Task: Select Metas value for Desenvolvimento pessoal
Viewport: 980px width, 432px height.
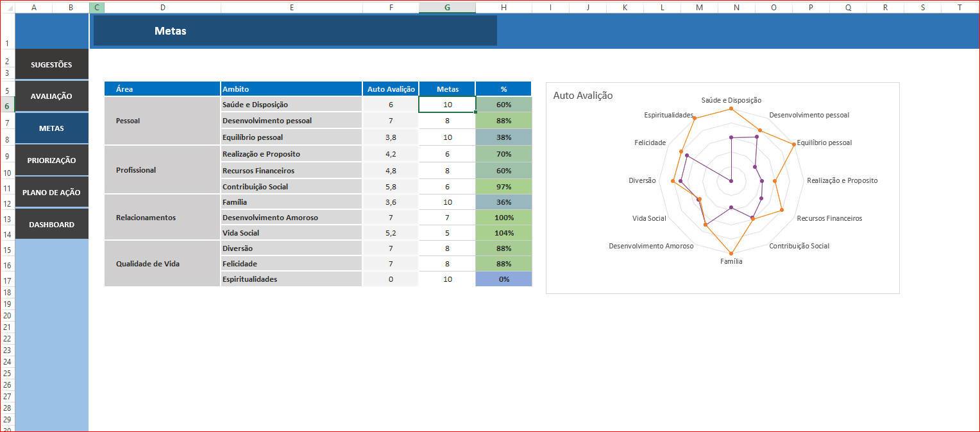Action: click(x=447, y=121)
